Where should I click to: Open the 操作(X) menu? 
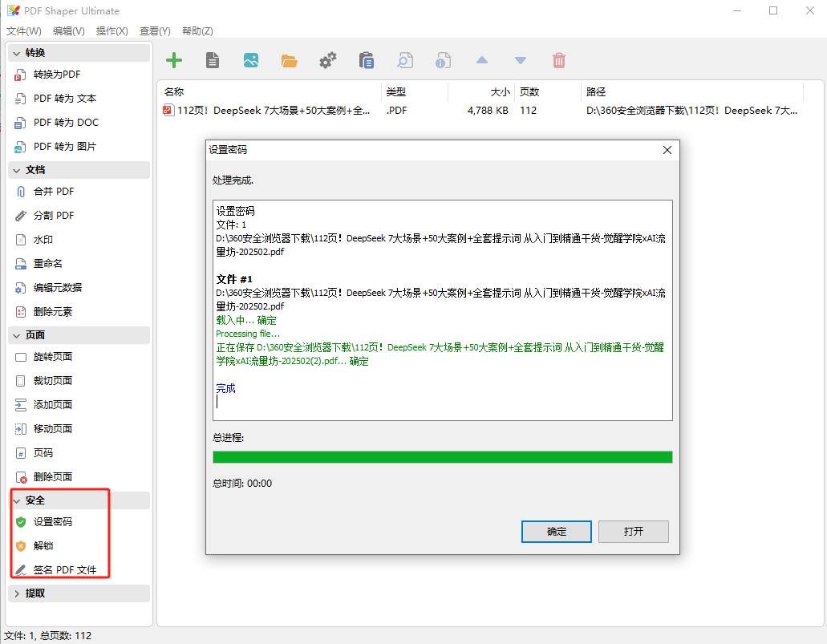coord(111,31)
